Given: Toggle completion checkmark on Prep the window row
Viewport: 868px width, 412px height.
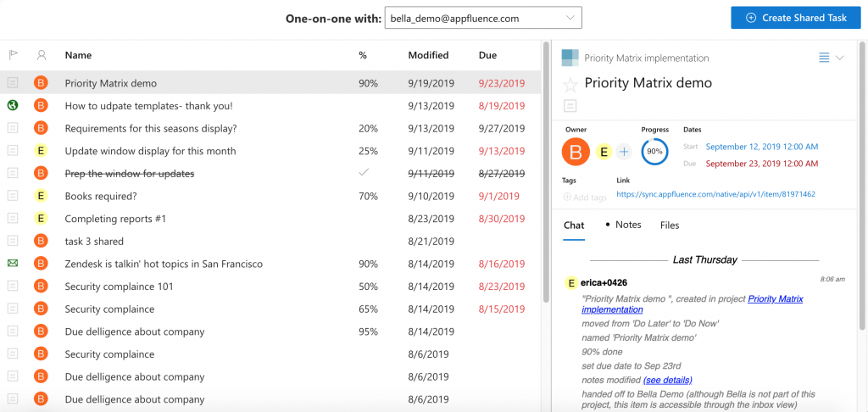Looking at the screenshot, I should (x=363, y=173).
